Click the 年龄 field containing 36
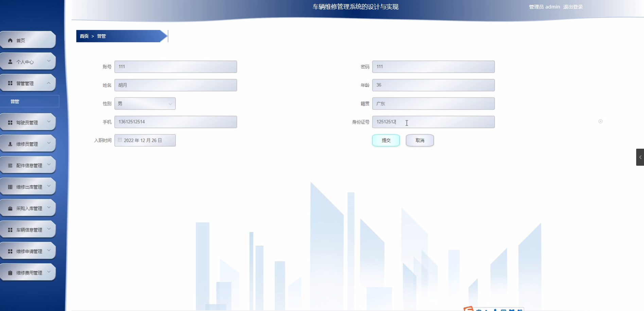Viewport: 644px width, 311px height. click(433, 85)
